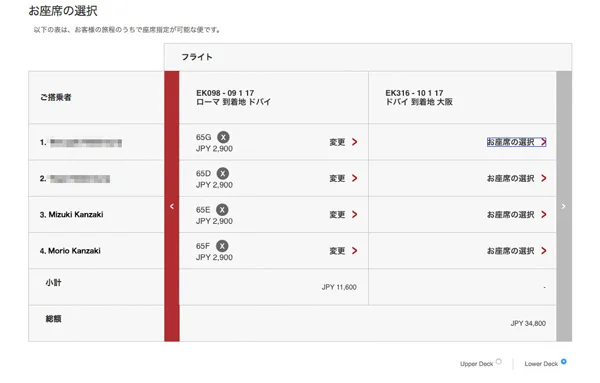
Task: Open お座席の選択 for passenger 1 on EK316
Action: coord(516,142)
